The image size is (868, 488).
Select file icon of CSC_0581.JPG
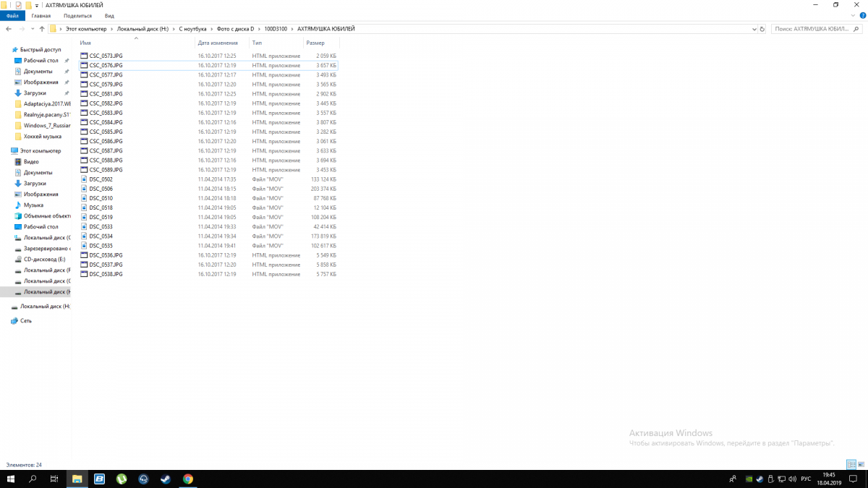pos(84,94)
